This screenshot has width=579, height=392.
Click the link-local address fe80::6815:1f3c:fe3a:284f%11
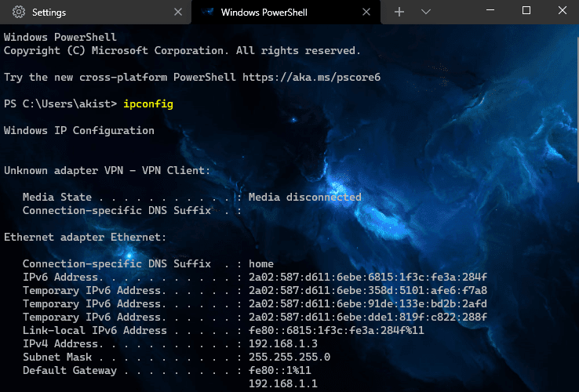coord(337,330)
